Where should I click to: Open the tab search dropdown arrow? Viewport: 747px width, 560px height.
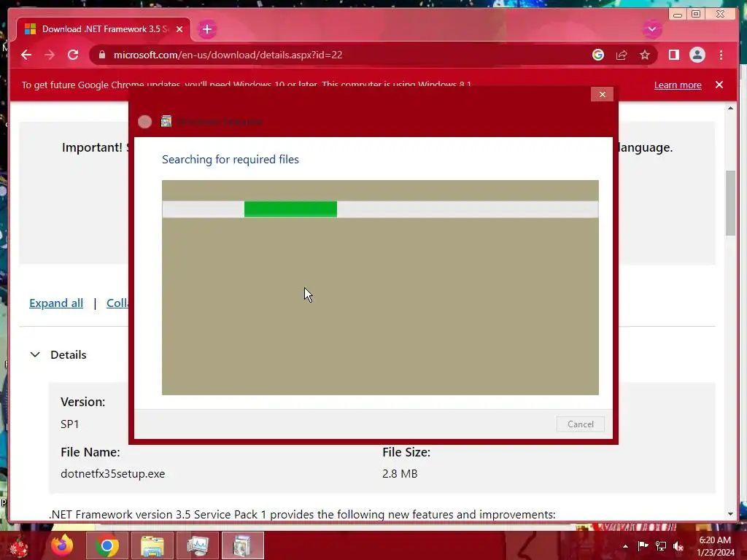[x=651, y=29]
